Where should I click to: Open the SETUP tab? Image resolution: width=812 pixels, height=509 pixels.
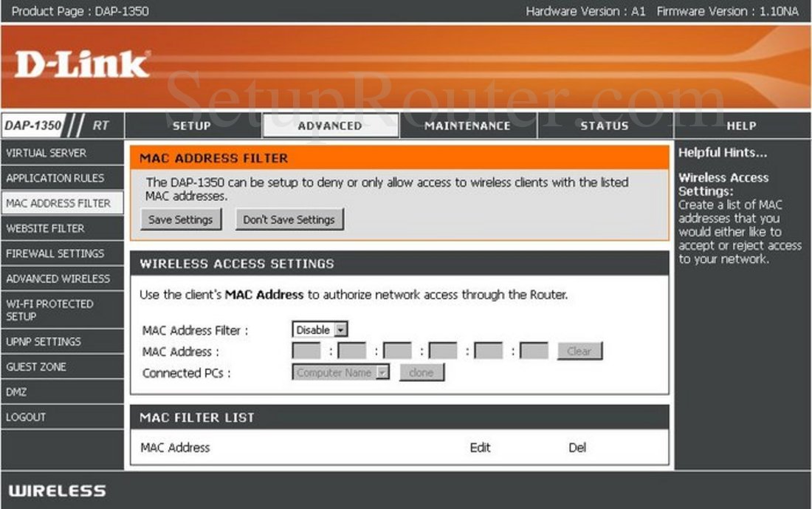(x=190, y=126)
